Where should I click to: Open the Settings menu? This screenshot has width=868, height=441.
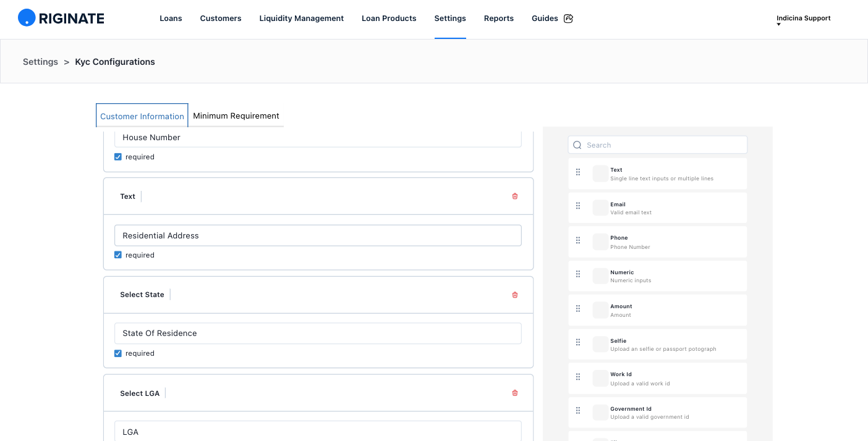[x=450, y=19]
